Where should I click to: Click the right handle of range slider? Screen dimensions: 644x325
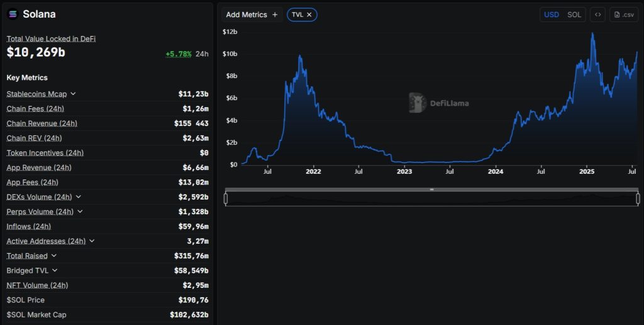[x=638, y=198]
